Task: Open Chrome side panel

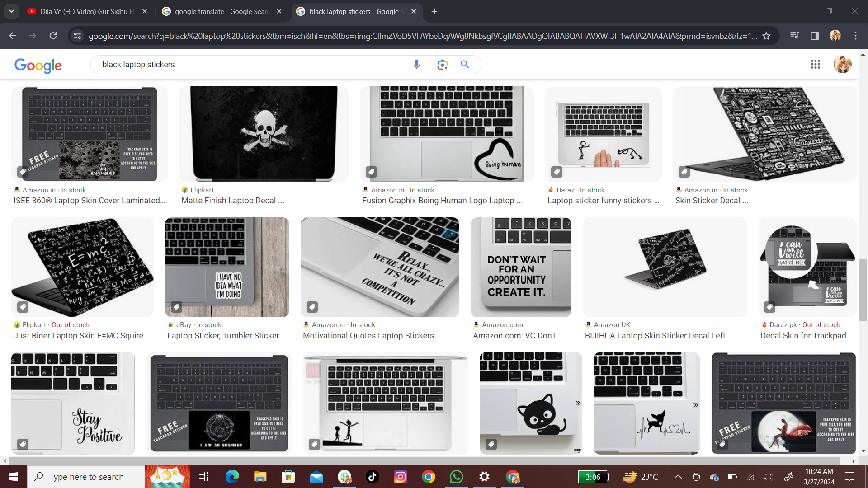Action: pos(815,36)
